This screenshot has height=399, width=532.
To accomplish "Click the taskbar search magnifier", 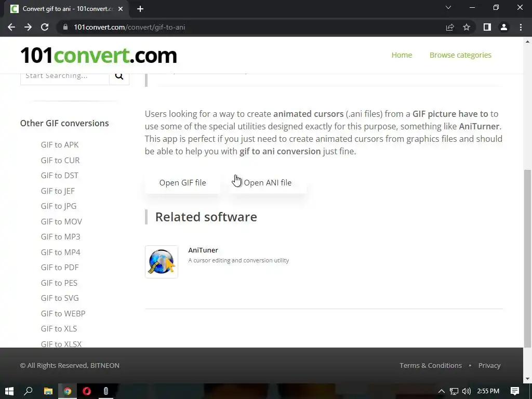I will [x=28, y=391].
